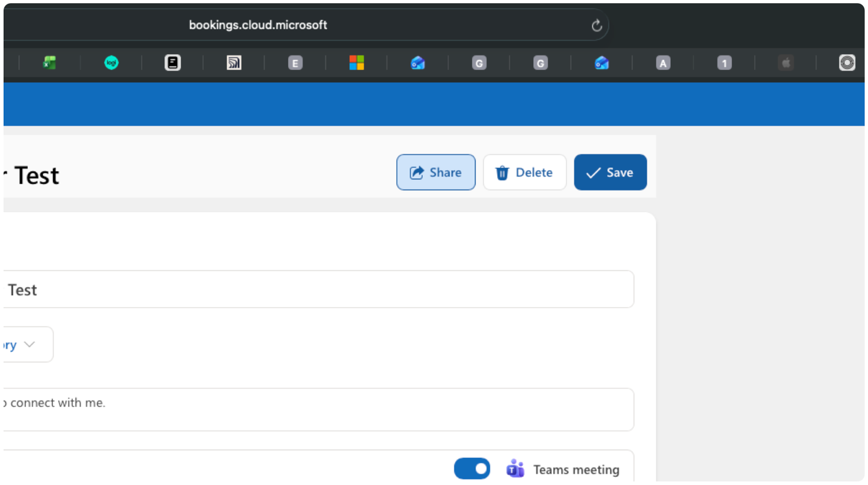
Task: Turn off the Teams meeting toggle
Action: (x=472, y=469)
